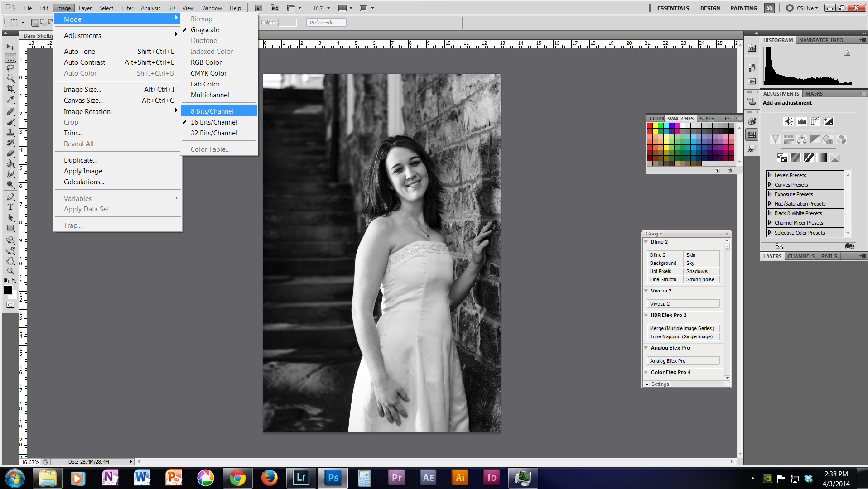Expand the Levels Presets list

coord(769,175)
